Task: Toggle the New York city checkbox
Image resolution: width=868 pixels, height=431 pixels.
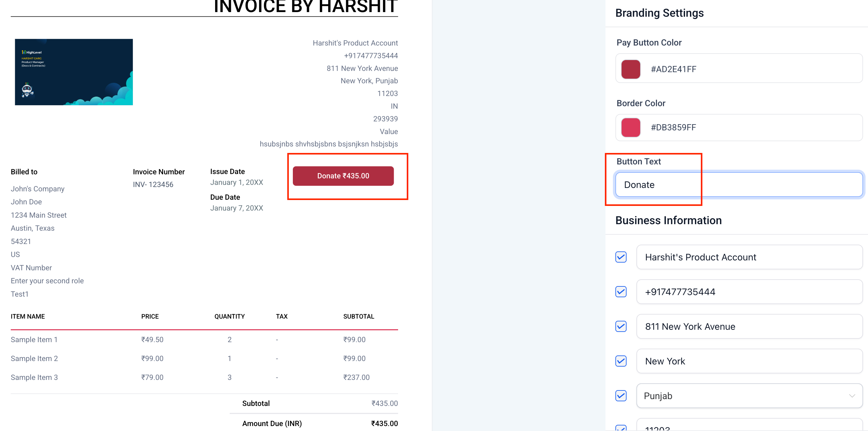Action: click(x=621, y=361)
